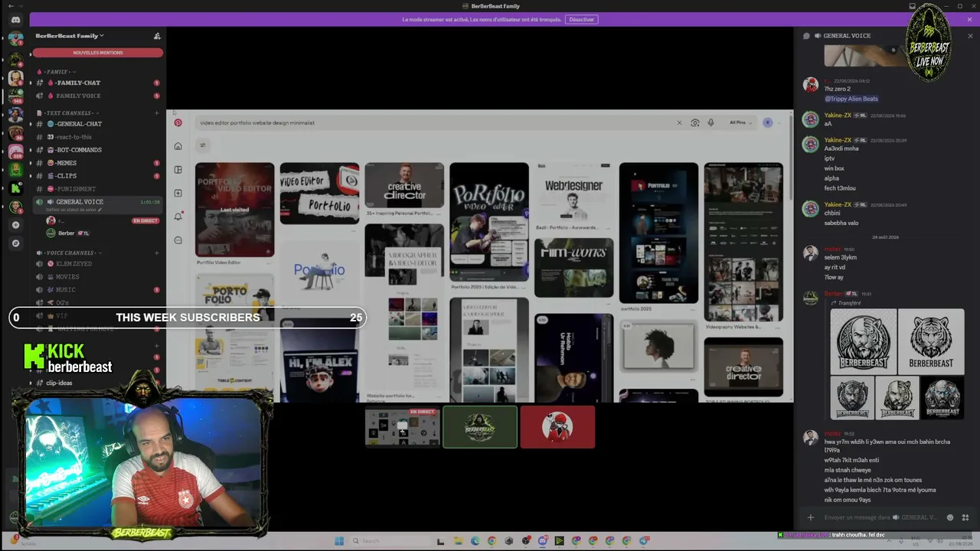Open the BOT-COMMANDS channel
The image size is (980, 551).
click(96, 150)
